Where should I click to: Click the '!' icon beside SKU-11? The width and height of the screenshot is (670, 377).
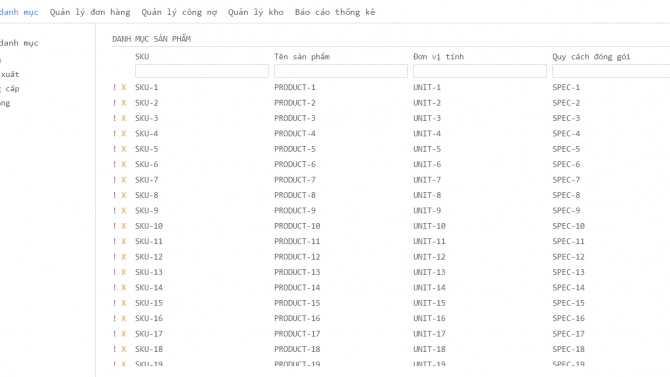click(x=114, y=241)
